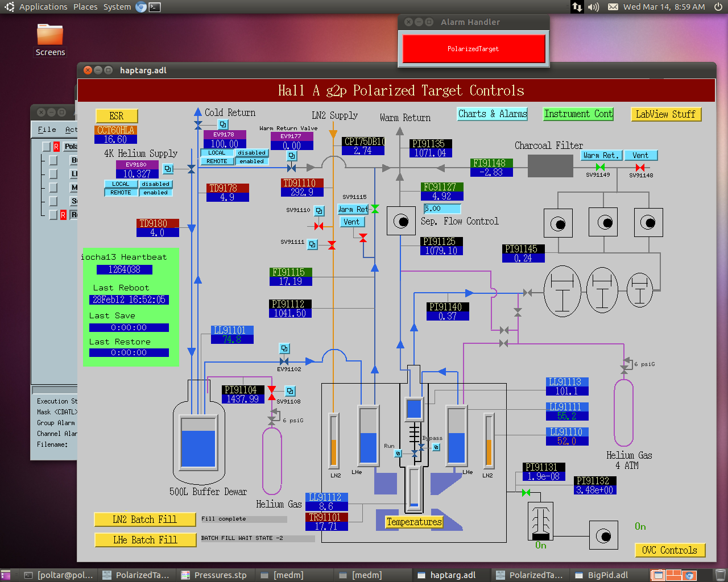Viewport: 728px width, 582px height.
Task: Open the Run valve display icon
Action: coord(398,453)
